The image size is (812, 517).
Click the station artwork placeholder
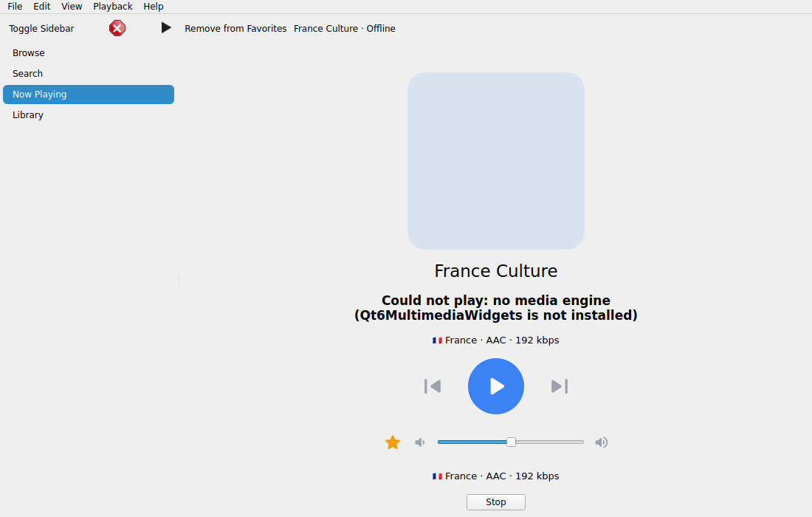pyautogui.click(x=495, y=161)
